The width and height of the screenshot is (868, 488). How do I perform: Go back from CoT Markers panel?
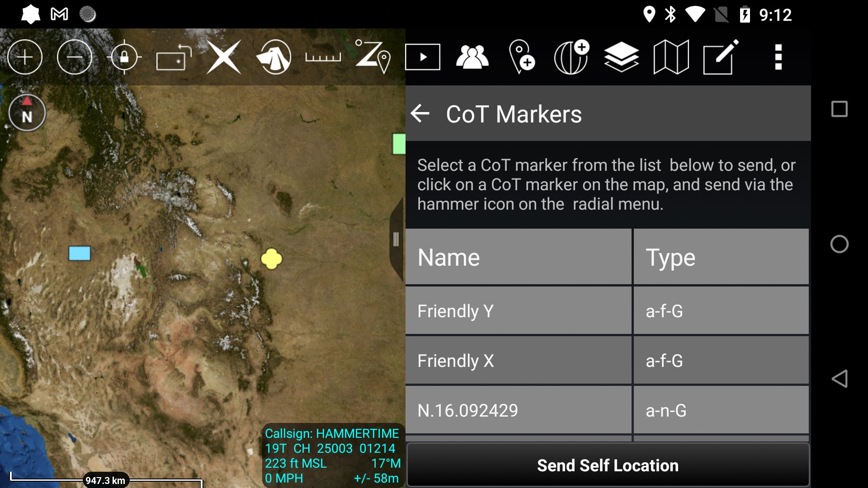pos(420,113)
